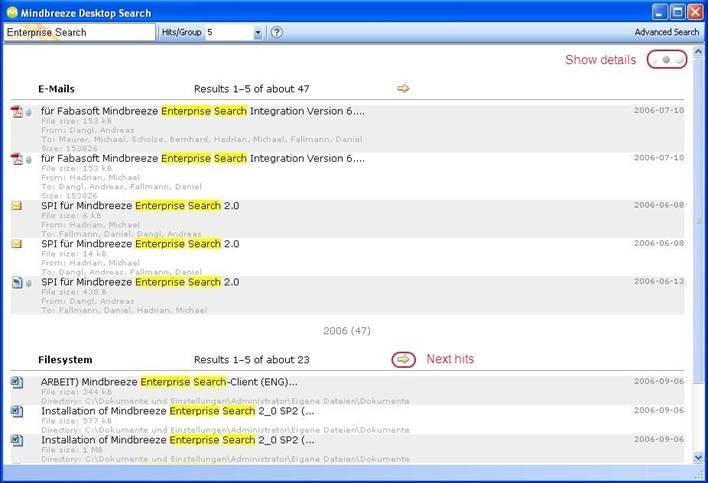Open the 438 B SPI für Mindbreeze email
The height and width of the screenshot is (483, 708).
pos(140,282)
